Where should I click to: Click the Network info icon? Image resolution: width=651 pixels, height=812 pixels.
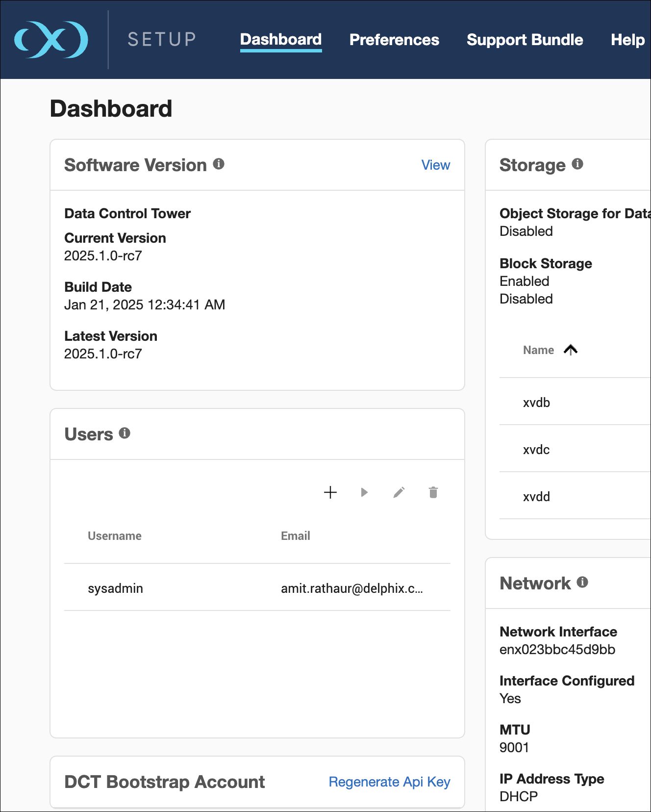pos(582,582)
